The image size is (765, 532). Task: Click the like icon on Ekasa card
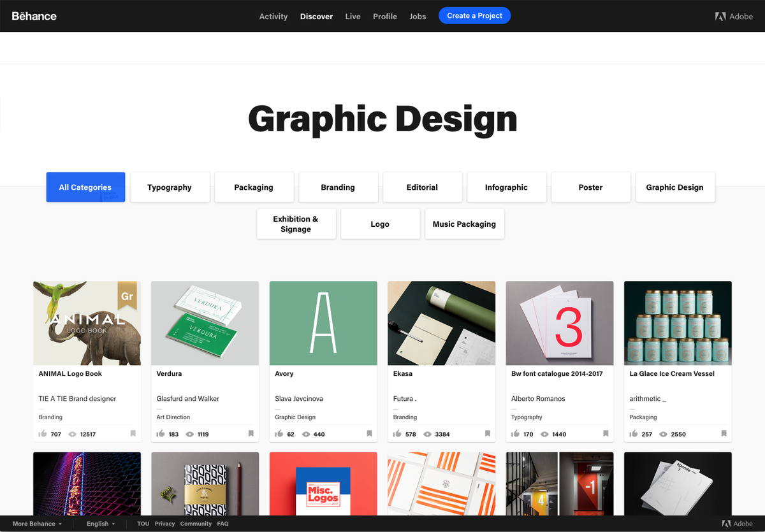pos(397,434)
